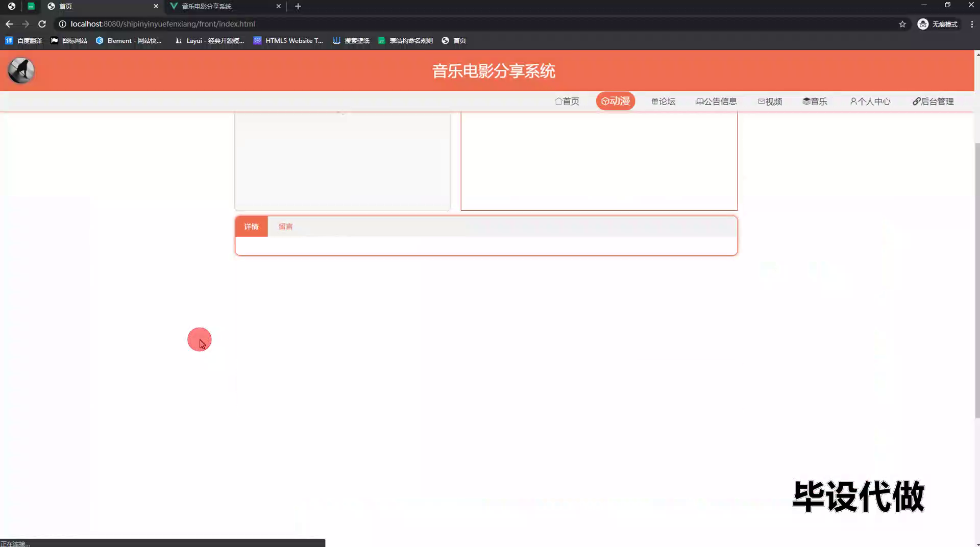Open the 百度翻译 bookmark

tap(24, 40)
